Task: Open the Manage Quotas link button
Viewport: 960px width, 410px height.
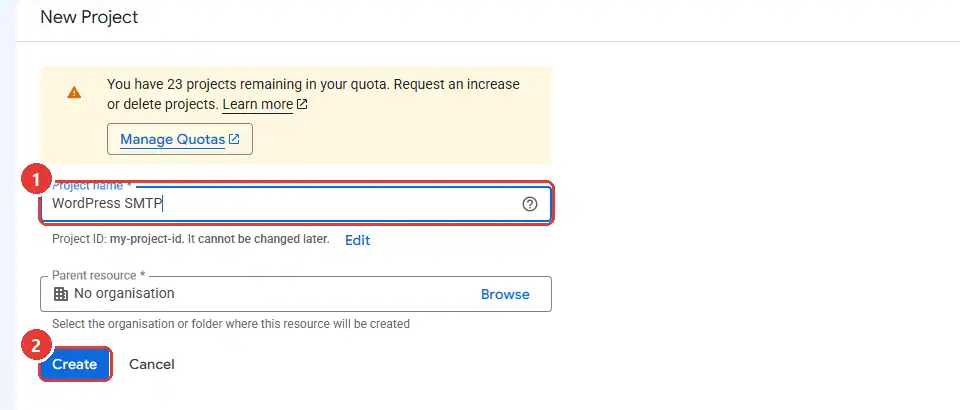Action: coord(180,140)
